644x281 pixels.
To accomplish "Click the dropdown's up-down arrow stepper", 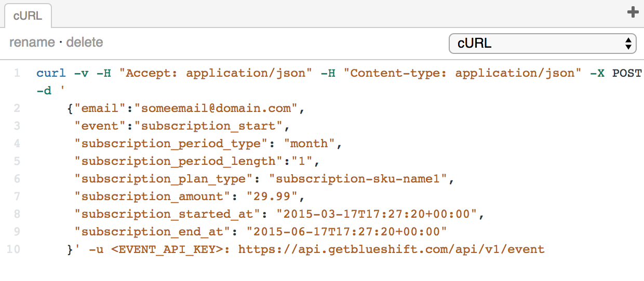I will tap(628, 44).
